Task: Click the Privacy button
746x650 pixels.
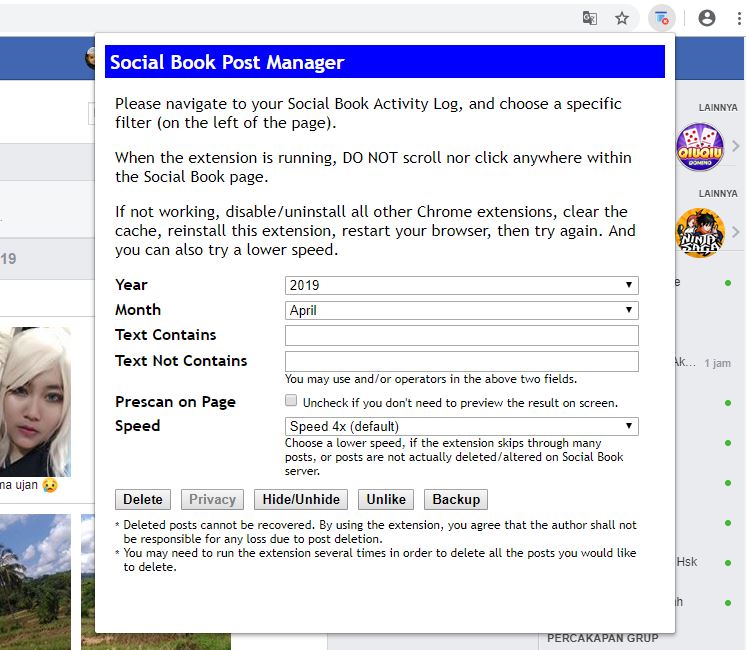Action: point(212,499)
